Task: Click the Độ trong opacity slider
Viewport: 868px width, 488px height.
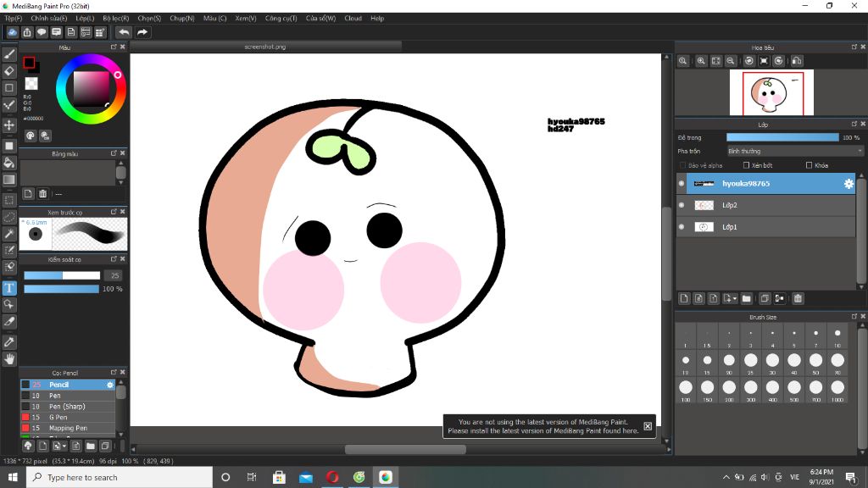Action: click(782, 137)
